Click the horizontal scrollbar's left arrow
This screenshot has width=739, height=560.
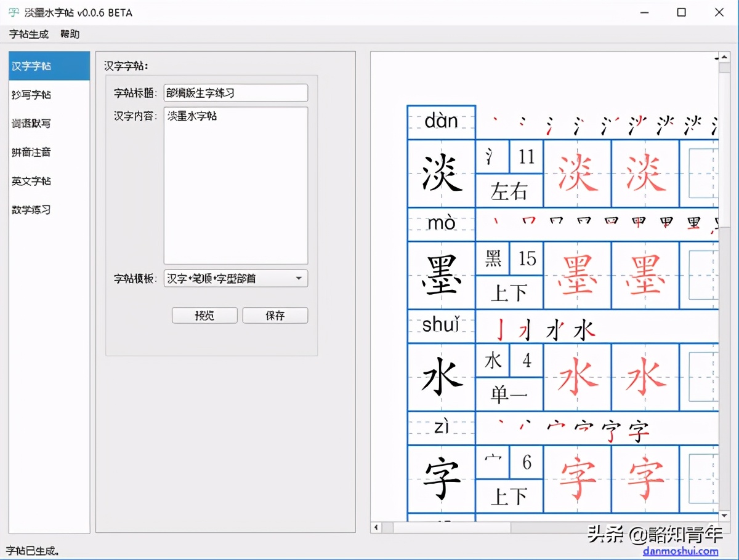(375, 528)
